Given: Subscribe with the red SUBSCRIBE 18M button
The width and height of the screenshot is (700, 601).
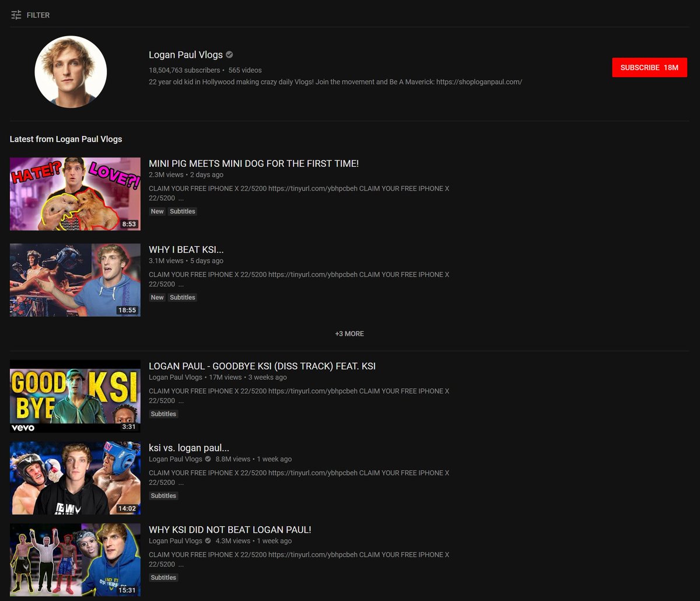Looking at the screenshot, I should coord(649,68).
